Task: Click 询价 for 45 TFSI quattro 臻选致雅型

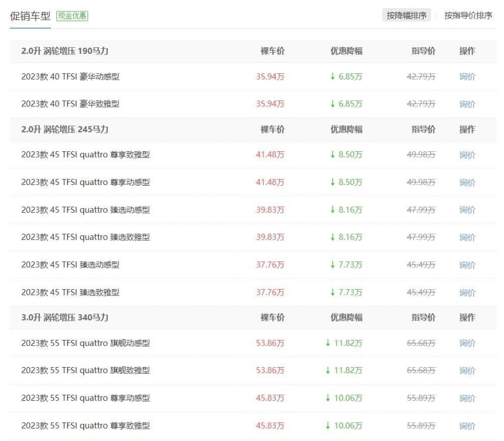Action: (x=467, y=238)
